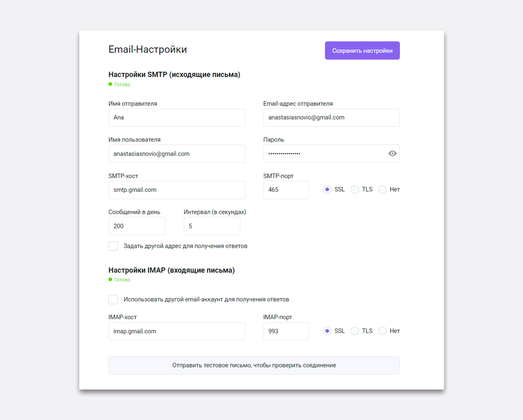This screenshot has height=420, width=523.
Task: Enable different reply-to address checkbox
Action: pyautogui.click(x=113, y=246)
